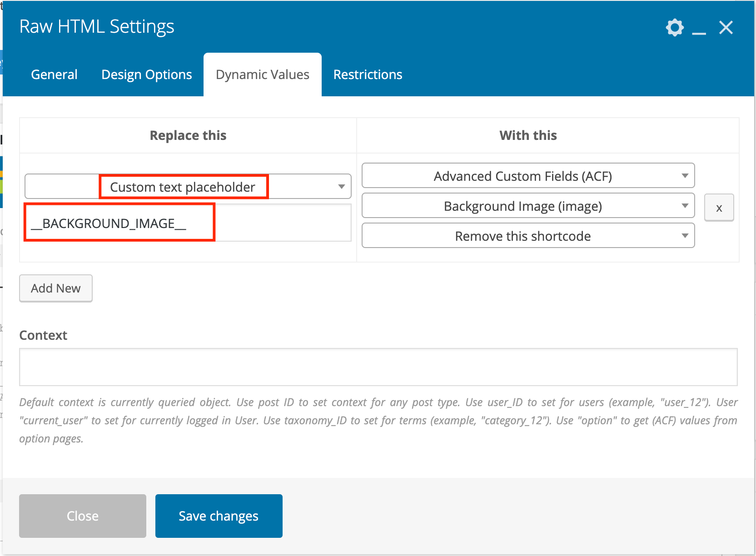Open the Remove this shortcode dropdown
The image size is (756, 556).
(528, 235)
